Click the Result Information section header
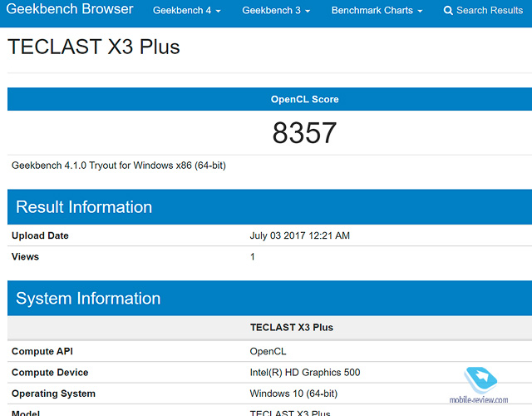The height and width of the screenshot is (416, 532). (269, 207)
